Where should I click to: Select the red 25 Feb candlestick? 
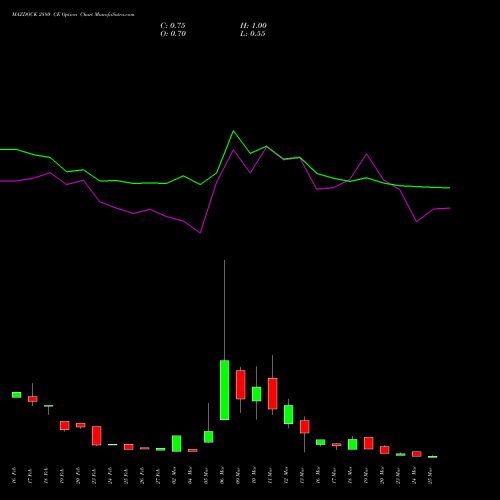pyautogui.click(x=129, y=447)
